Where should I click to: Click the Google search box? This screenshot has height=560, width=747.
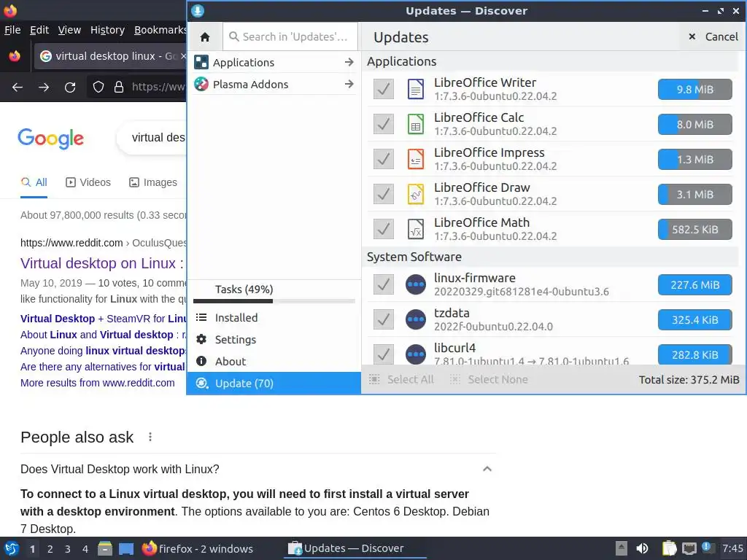[152, 138]
